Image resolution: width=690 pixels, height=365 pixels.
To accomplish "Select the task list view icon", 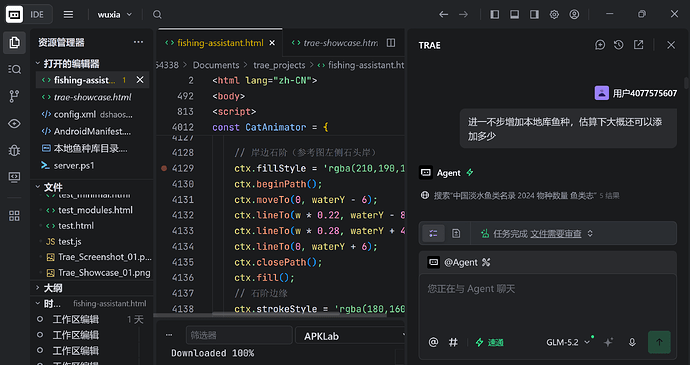I will click(433, 233).
